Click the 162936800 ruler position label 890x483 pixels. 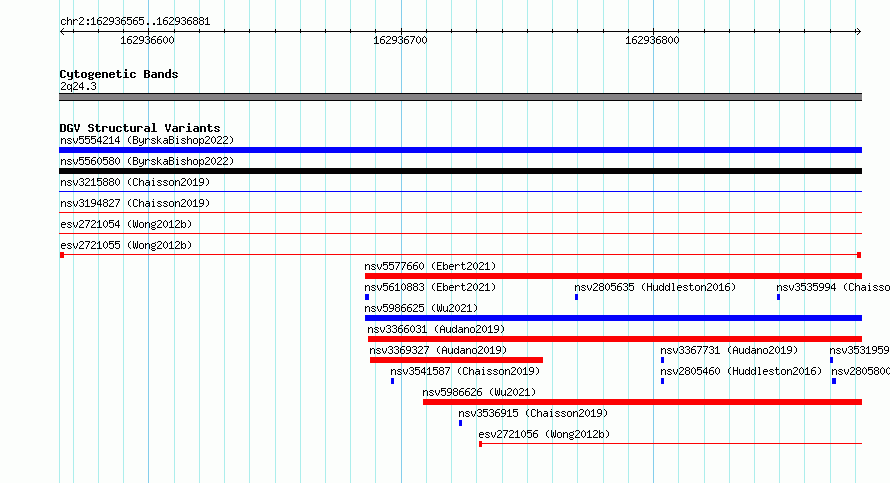(x=652, y=40)
